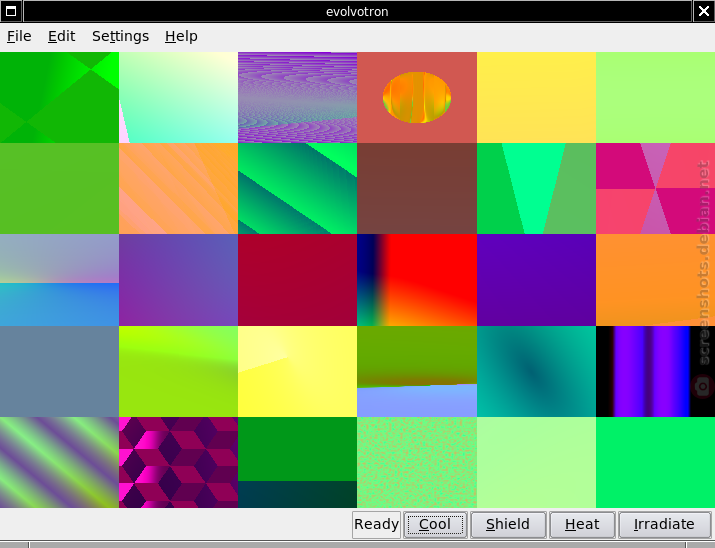Pick the green-teal diagonal bands thumbnail
715x548 pixels.
click(297, 188)
